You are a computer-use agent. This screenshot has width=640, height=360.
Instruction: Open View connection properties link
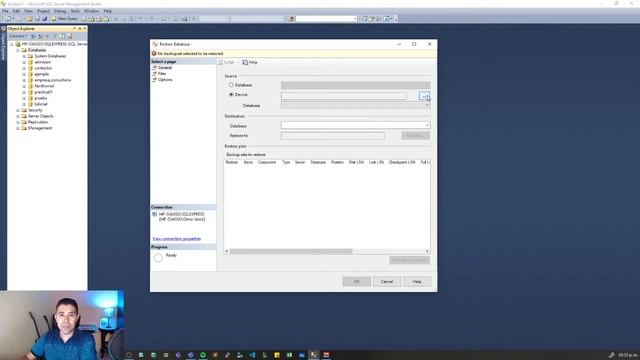coord(177,239)
